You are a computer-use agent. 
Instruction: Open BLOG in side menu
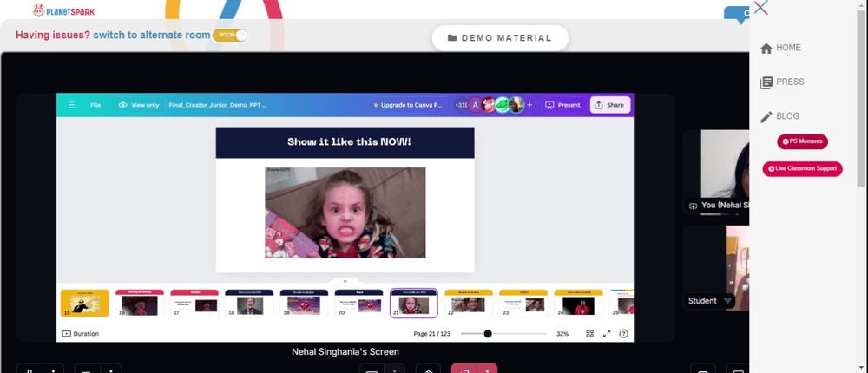[x=780, y=117]
